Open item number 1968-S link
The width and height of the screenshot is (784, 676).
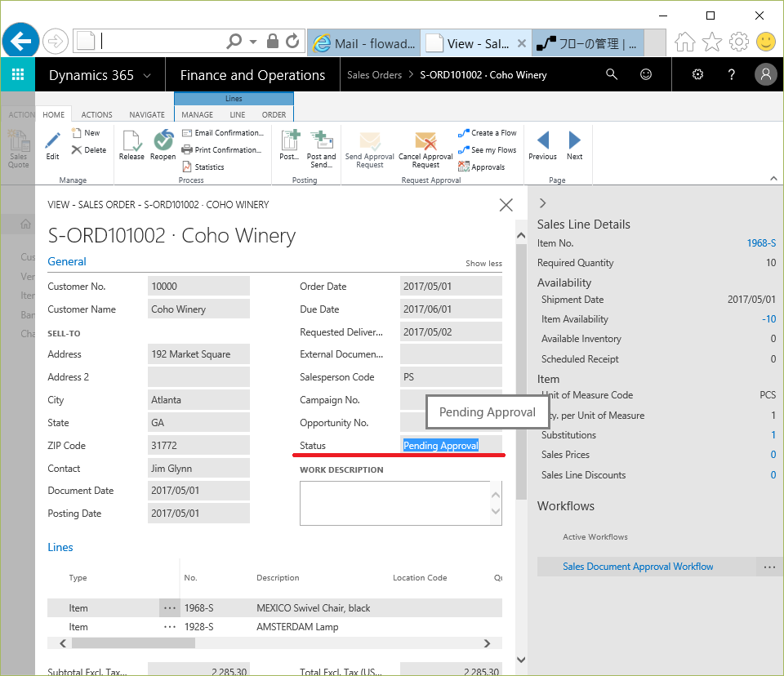761,243
